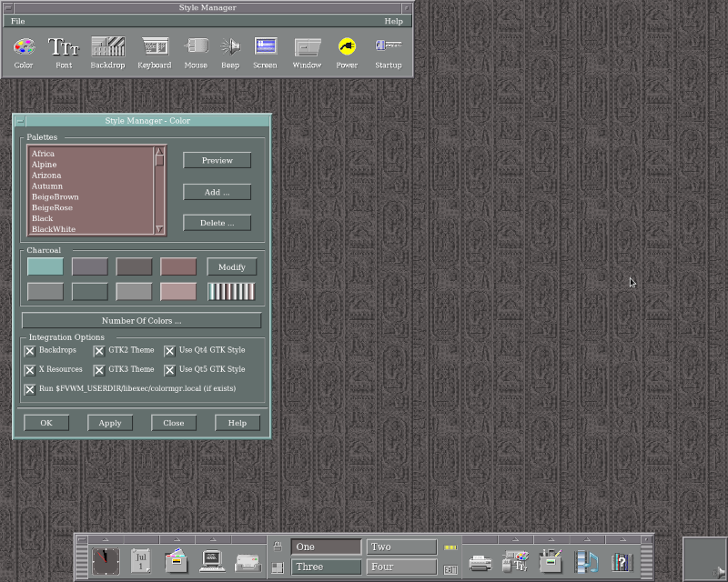Image resolution: width=728 pixels, height=582 pixels.
Task: Launch the file manager drawer icon
Action: 177,561
